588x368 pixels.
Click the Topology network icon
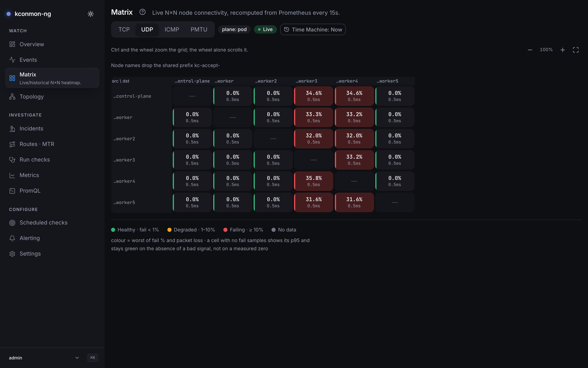click(12, 97)
